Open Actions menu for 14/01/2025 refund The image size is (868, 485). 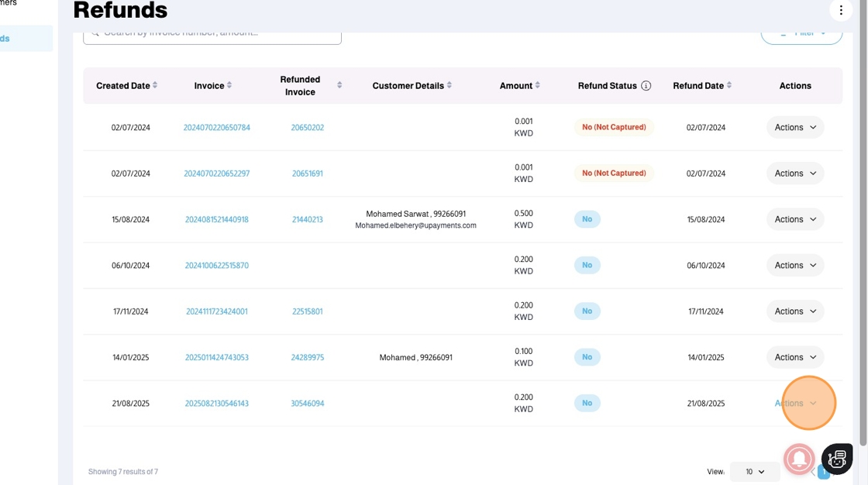[x=795, y=357]
